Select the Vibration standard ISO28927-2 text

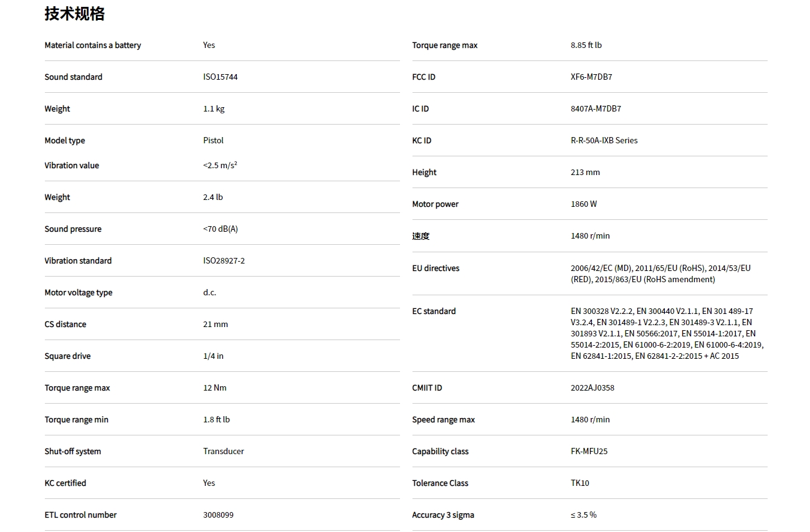[224, 261]
